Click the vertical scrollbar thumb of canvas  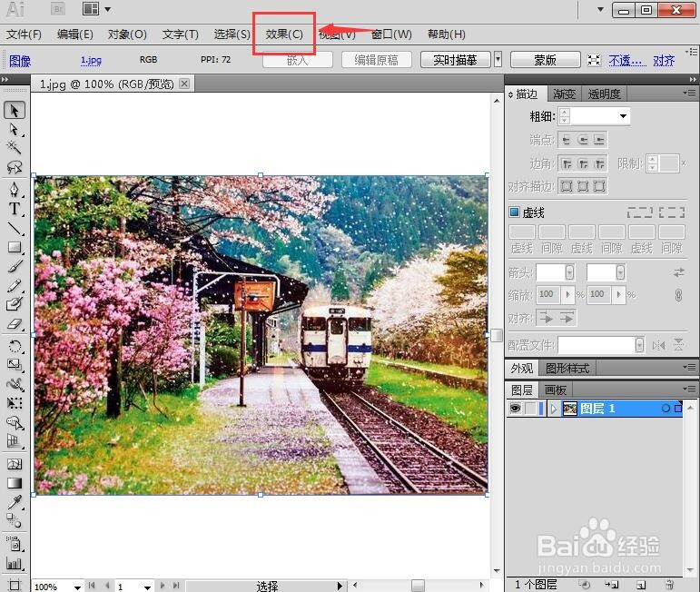pos(497,335)
